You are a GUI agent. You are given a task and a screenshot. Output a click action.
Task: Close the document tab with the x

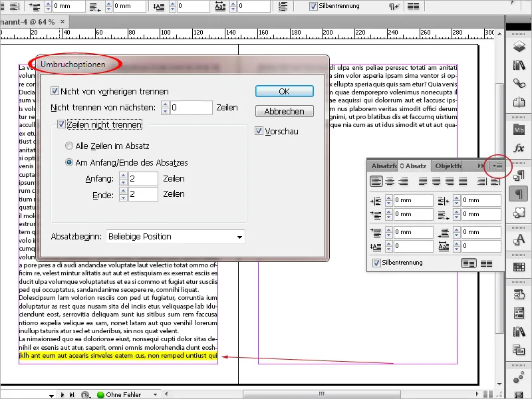(x=63, y=22)
